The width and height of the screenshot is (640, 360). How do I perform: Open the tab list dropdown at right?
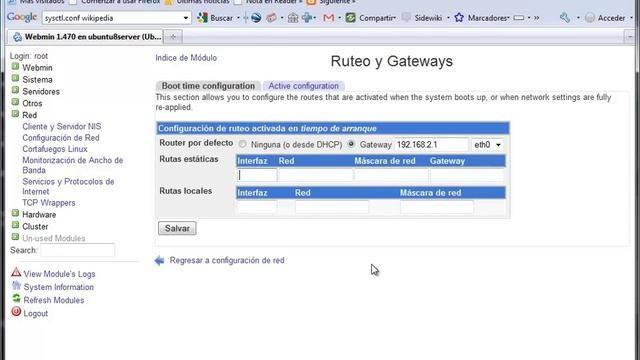[630, 37]
